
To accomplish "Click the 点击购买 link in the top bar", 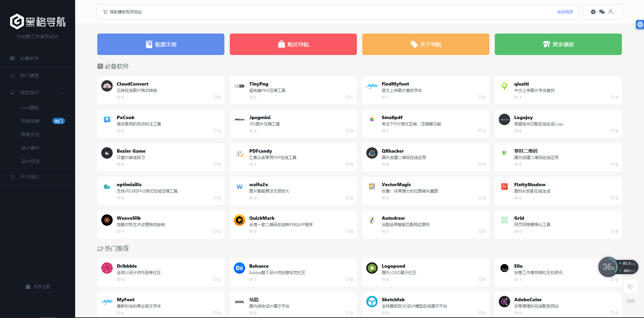I will pos(565,12).
